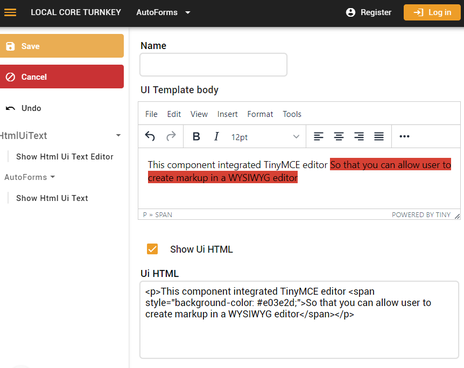Uncheck the Show Ui HTML checkbox
This screenshot has width=464, height=368.
click(x=152, y=249)
